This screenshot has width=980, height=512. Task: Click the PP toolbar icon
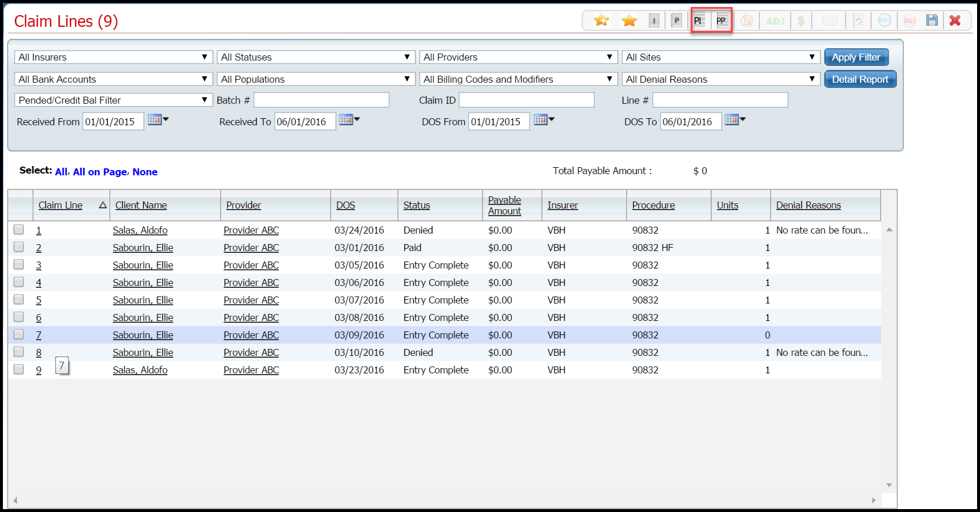click(x=722, y=21)
